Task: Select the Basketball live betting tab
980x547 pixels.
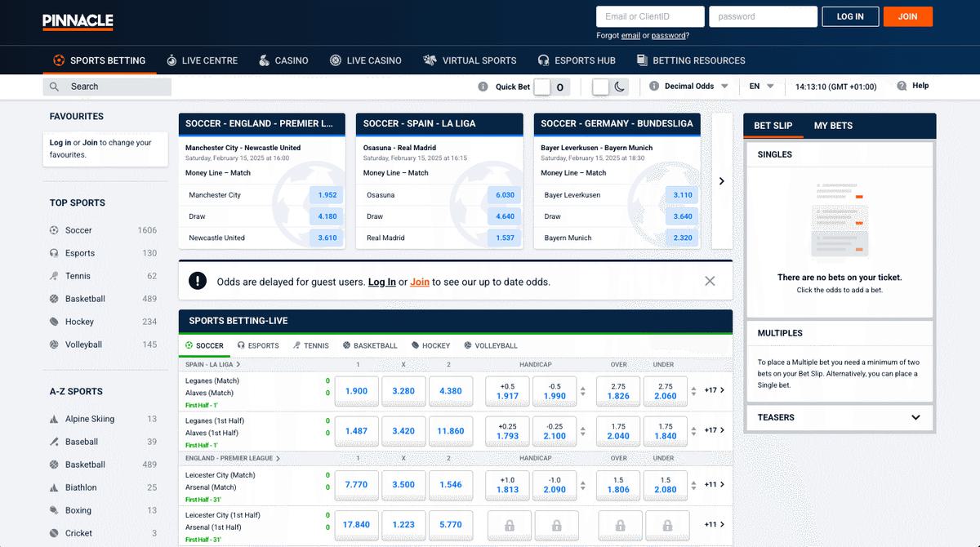Action: (370, 345)
